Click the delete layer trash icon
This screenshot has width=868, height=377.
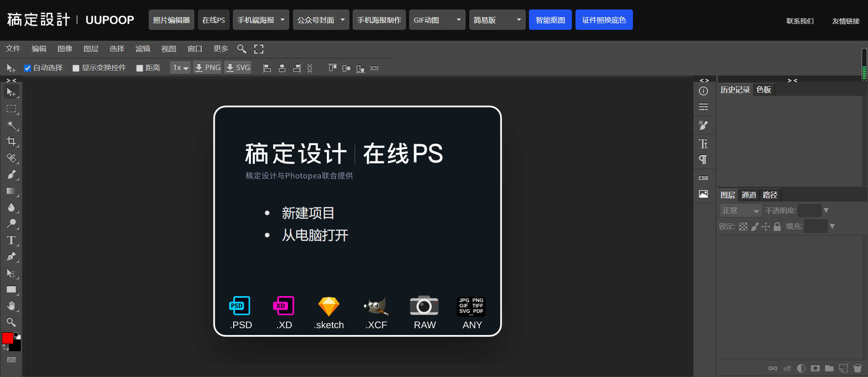point(858,368)
